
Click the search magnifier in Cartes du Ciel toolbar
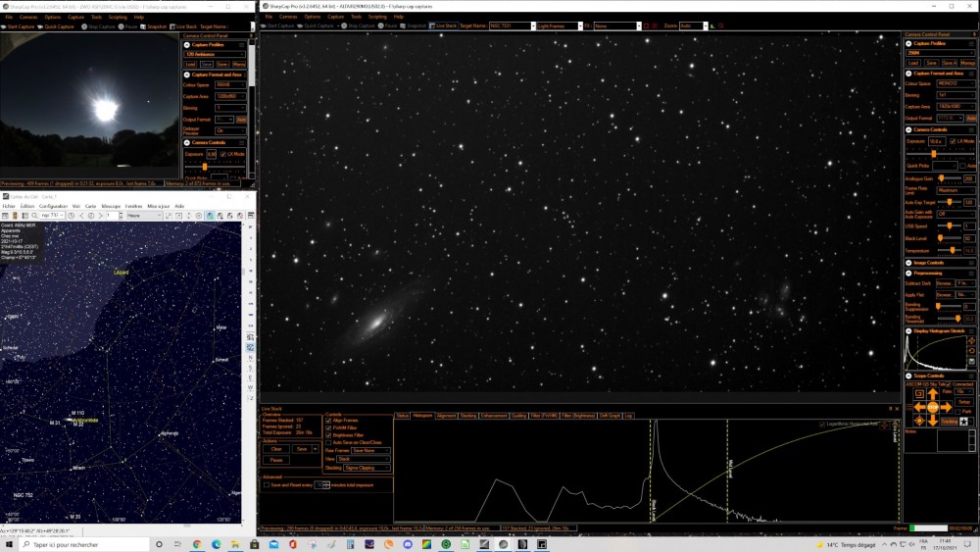click(34, 216)
